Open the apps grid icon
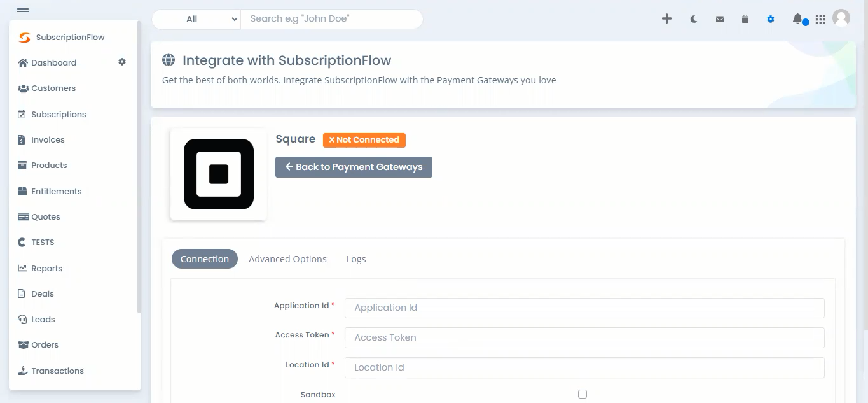The height and width of the screenshot is (403, 868). (820, 20)
